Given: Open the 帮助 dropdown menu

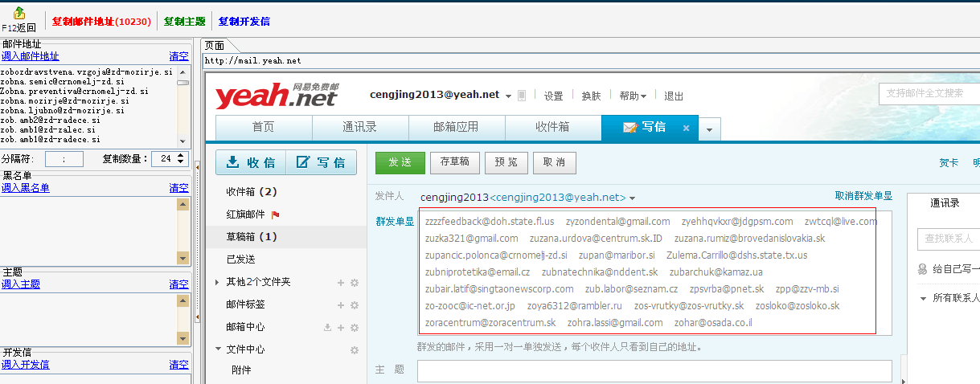Looking at the screenshot, I should (633, 96).
